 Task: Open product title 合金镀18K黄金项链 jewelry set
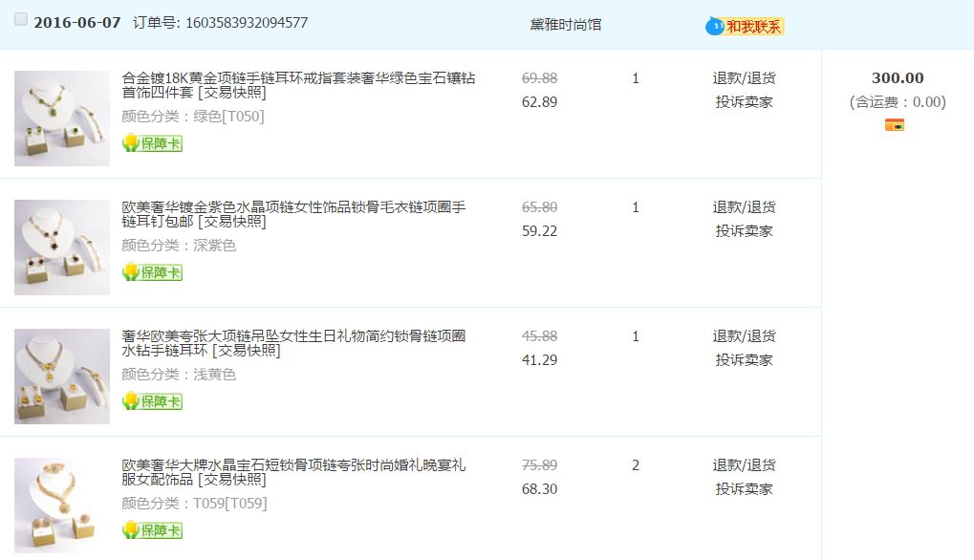tap(298, 78)
